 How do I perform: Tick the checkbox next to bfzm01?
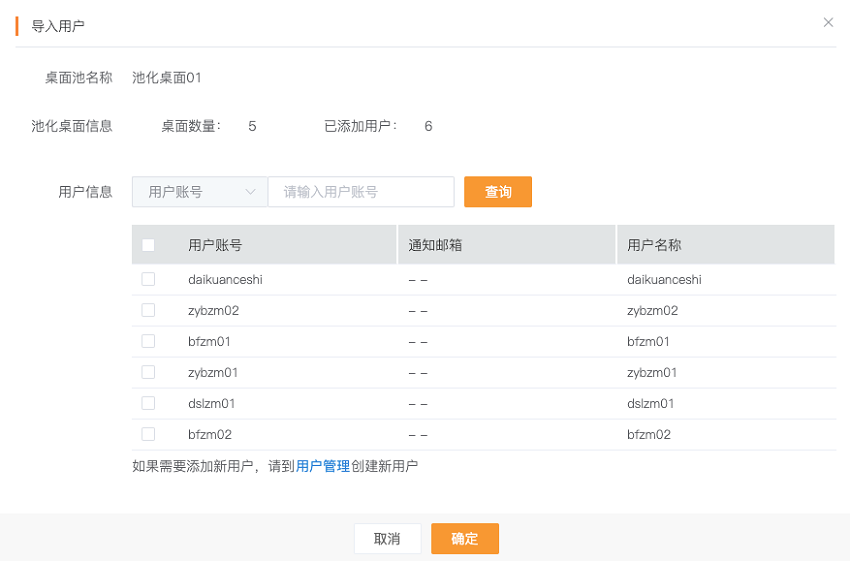coord(148,342)
